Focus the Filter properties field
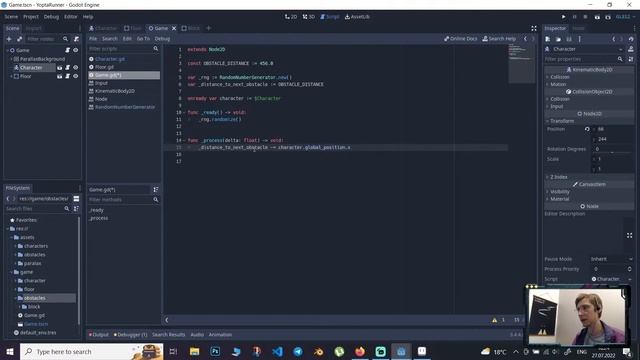The width and height of the screenshot is (640, 360). 580,59
